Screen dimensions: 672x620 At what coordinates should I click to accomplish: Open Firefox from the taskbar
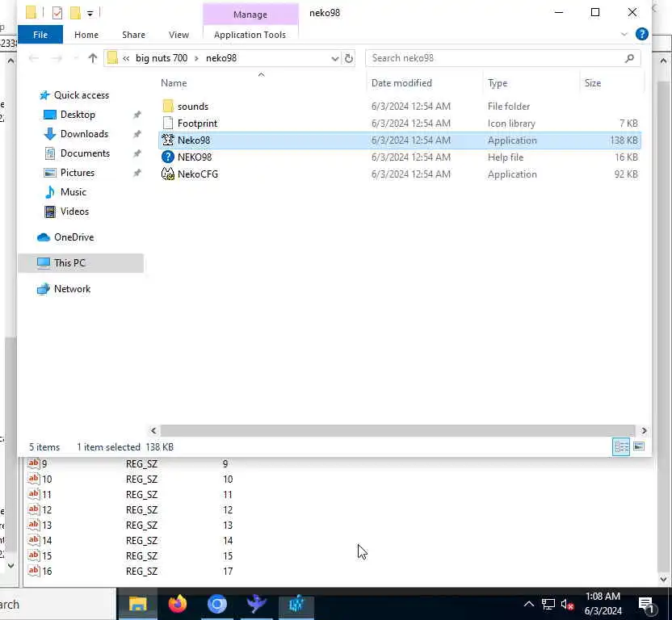(178, 604)
